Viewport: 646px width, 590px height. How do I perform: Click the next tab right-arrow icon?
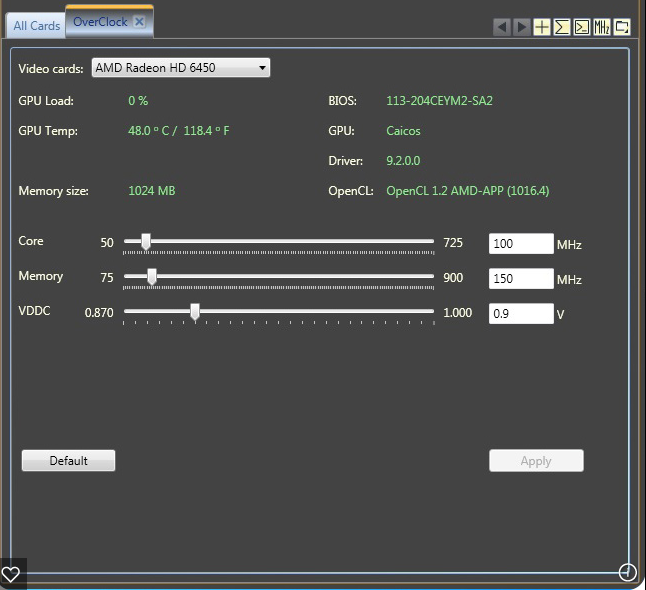point(522,27)
